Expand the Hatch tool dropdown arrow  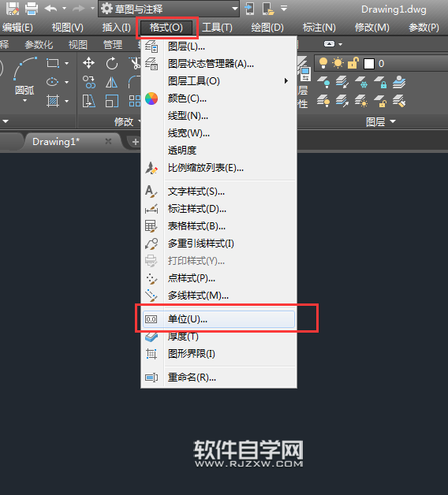tap(67, 101)
